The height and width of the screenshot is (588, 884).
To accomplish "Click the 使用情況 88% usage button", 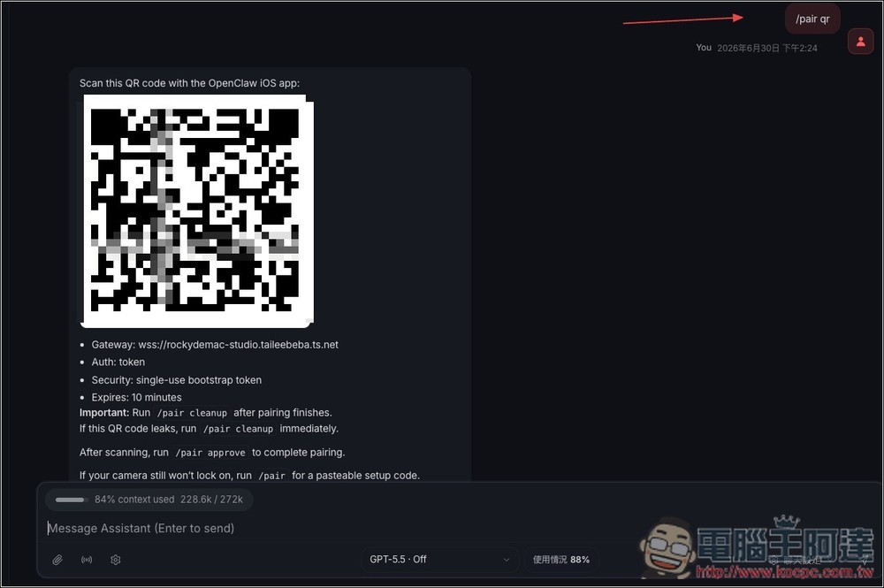I will (x=561, y=559).
